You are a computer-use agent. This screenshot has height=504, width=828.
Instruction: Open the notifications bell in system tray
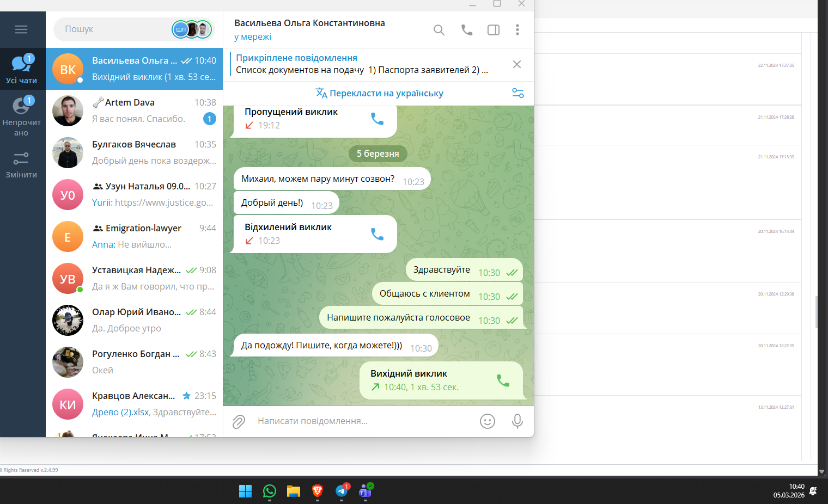(813, 491)
